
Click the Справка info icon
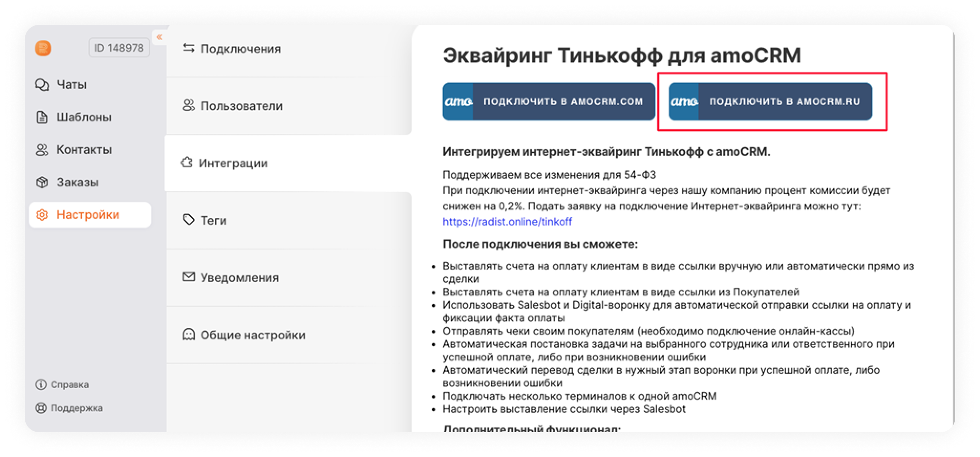point(41,385)
